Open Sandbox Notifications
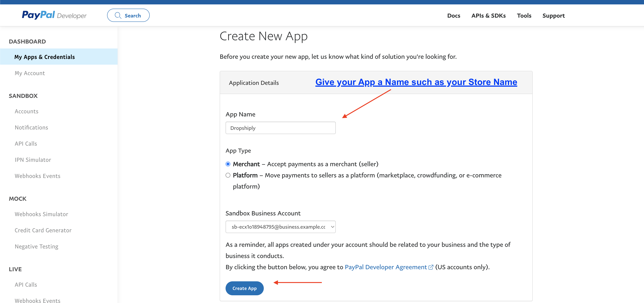644x303 pixels. (31, 127)
